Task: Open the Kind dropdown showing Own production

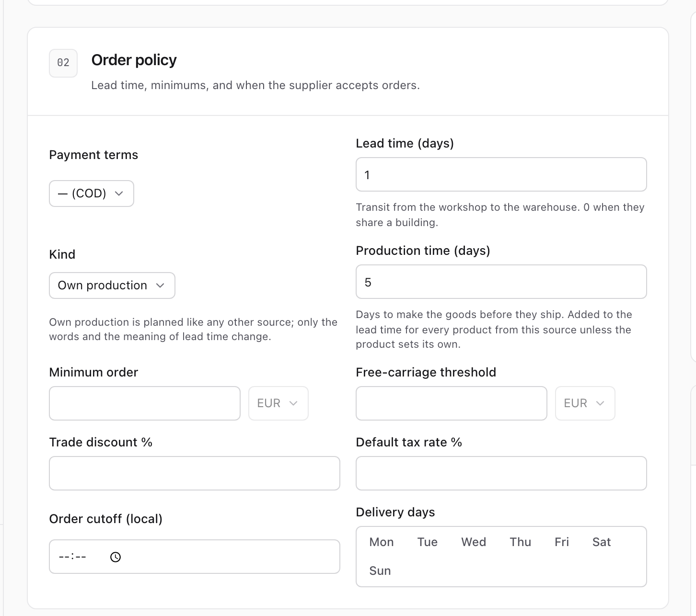Action: 112,285
